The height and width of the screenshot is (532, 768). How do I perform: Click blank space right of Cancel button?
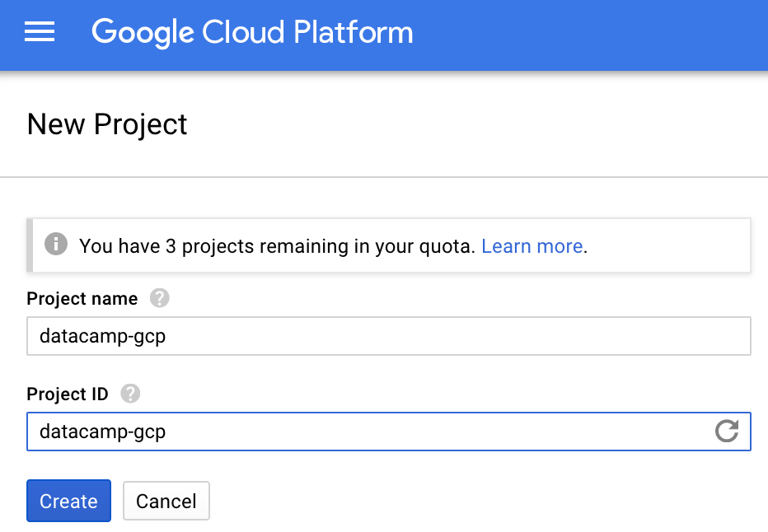coord(478,501)
